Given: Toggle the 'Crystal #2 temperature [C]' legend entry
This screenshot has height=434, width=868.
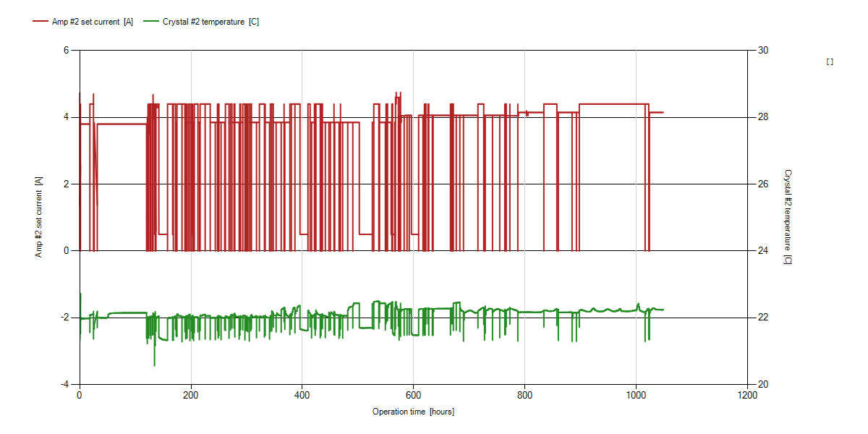Looking at the screenshot, I should (201, 22).
